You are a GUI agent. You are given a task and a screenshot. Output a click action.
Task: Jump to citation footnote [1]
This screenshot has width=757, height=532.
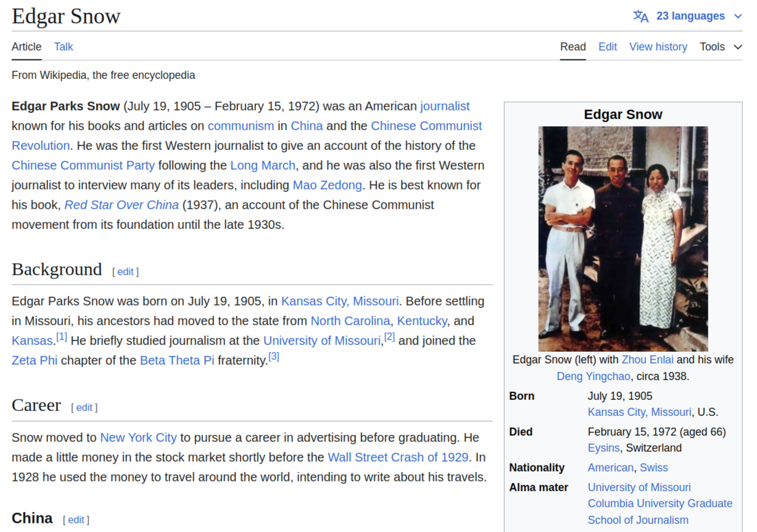(x=62, y=337)
